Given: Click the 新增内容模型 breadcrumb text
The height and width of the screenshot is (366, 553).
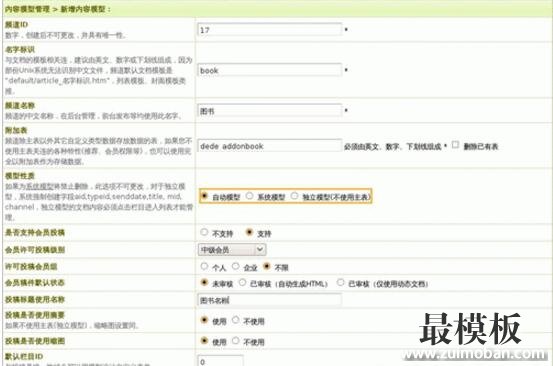Looking at the screenshot, I should coord(83,9).
